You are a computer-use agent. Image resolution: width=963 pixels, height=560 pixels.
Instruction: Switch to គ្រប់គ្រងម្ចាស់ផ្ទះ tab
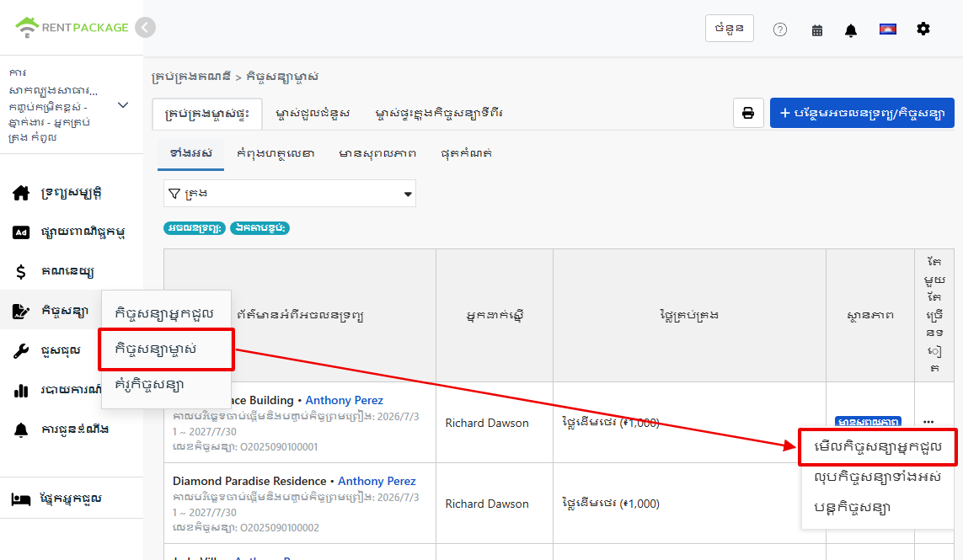(207, 114)
